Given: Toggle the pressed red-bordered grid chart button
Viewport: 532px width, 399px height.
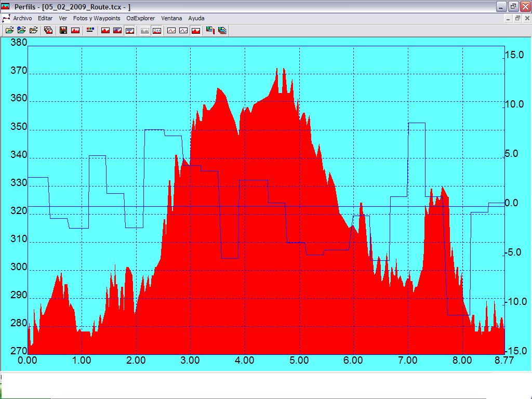Looking at the screenshot, I should pos(156,31).
